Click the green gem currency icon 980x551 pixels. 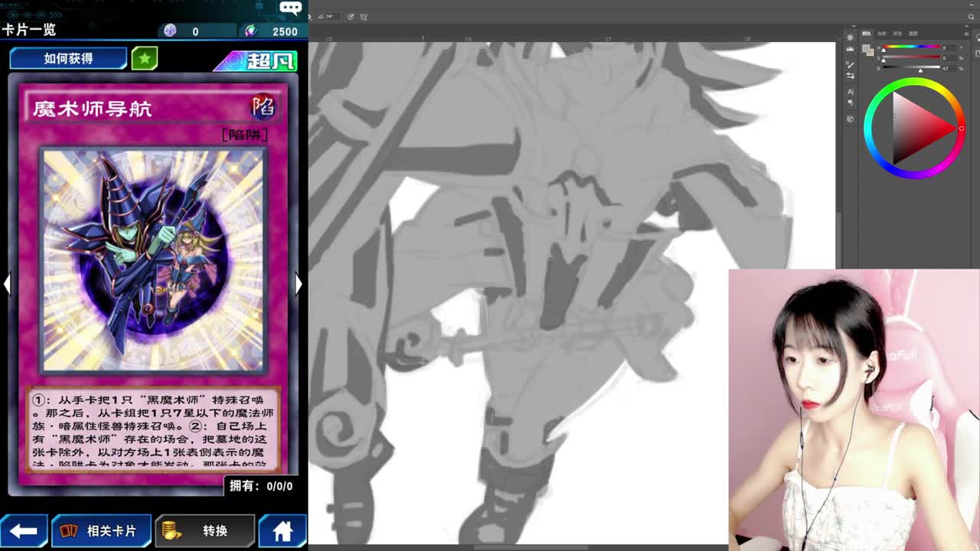click(x=250, y=31)
